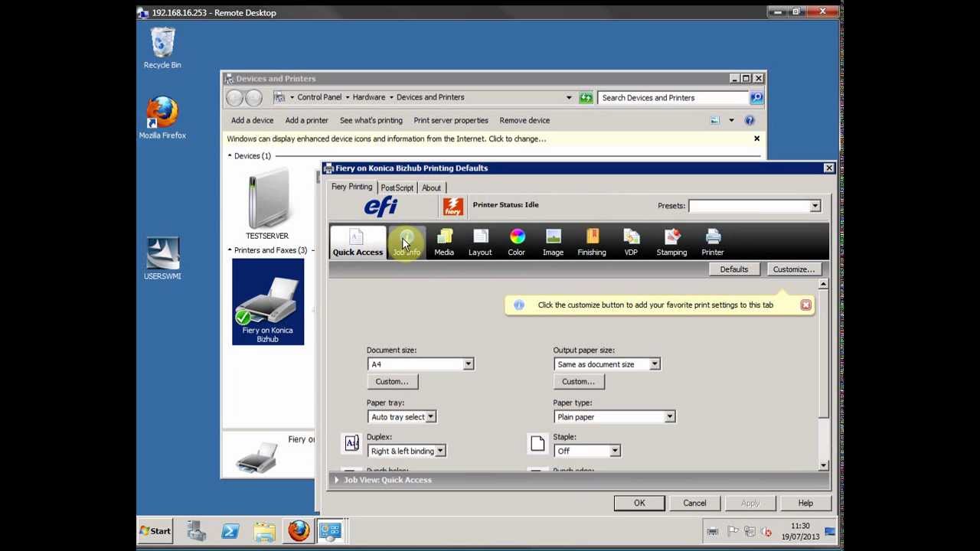Viewport: 980px width, 551px height.
Task: Click Add a device command
Action: click(252, 120)
